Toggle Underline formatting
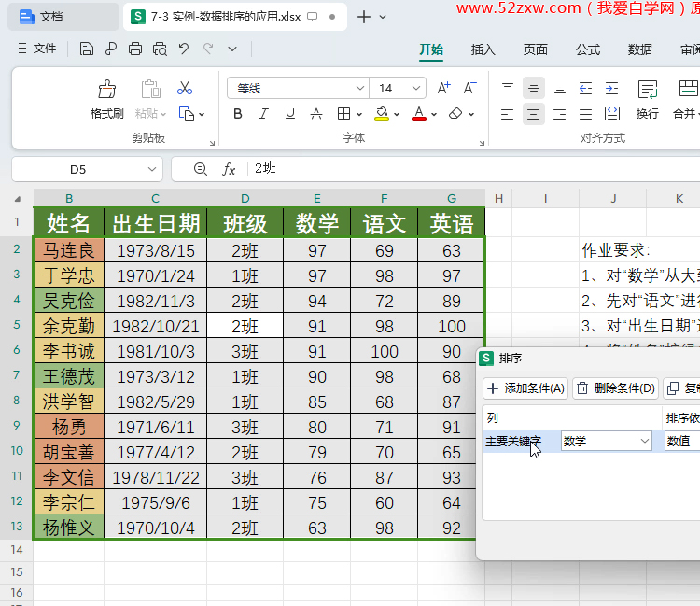700x606 pixels. click(x=290, y=114)
